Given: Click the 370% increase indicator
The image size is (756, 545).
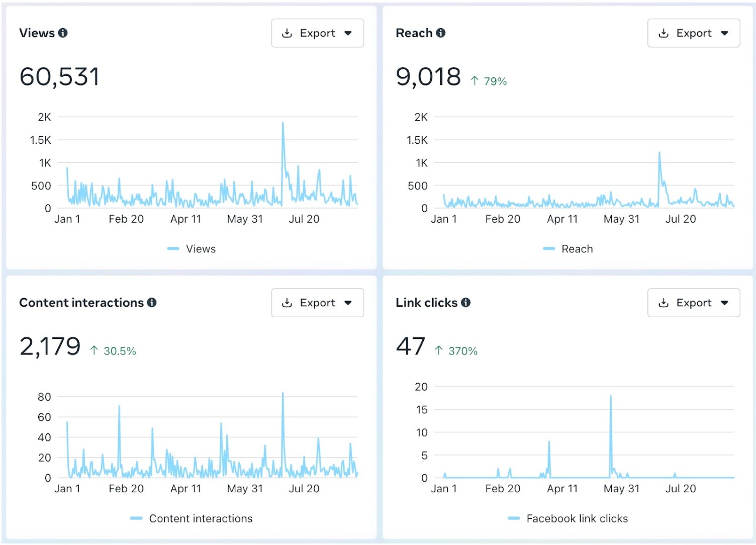Looking at the screenshot, I should [x=462, y=351].
